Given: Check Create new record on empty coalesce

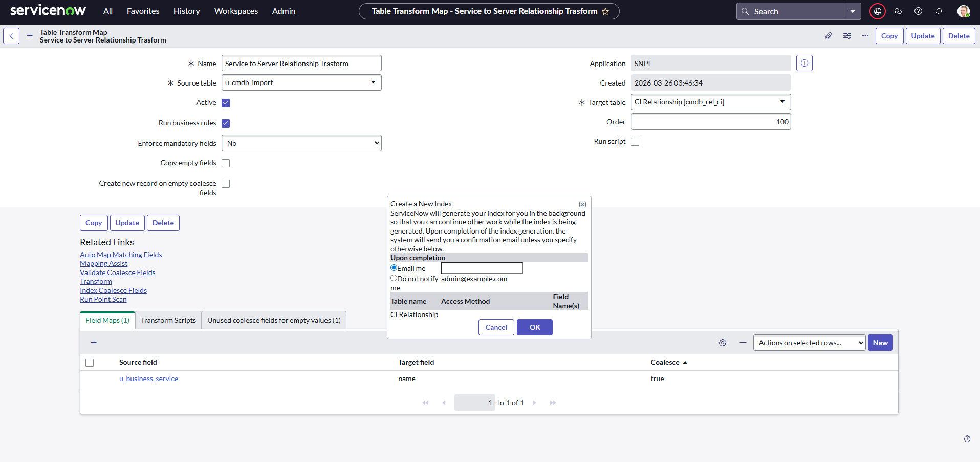Looking at the screenshot, I should (226, 184).
